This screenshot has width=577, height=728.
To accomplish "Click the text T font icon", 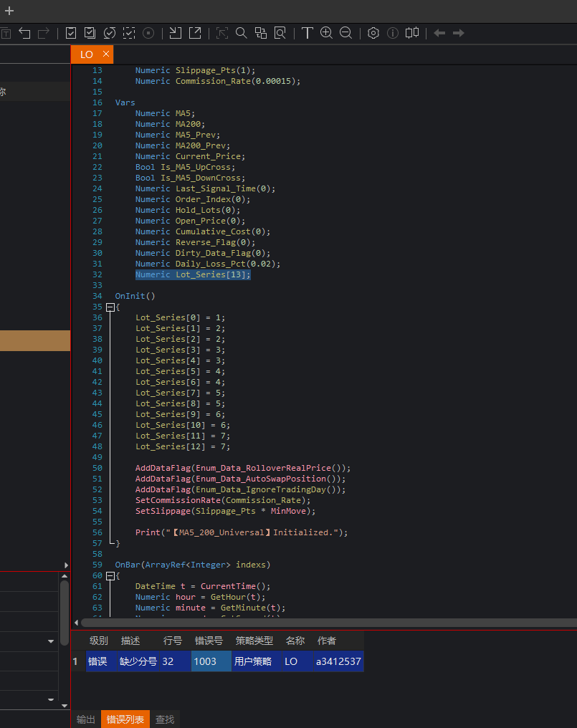I will [x=307, y=33].
